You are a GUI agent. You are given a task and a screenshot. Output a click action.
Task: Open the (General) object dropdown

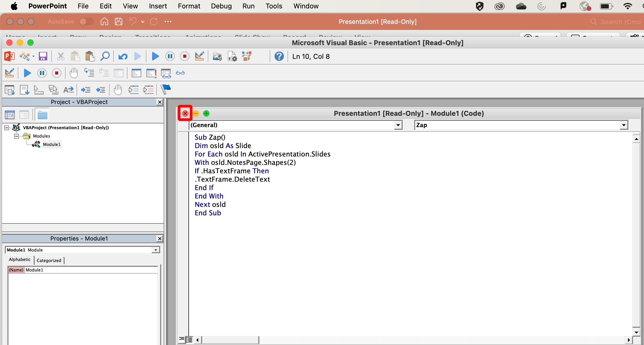[398, 125]
